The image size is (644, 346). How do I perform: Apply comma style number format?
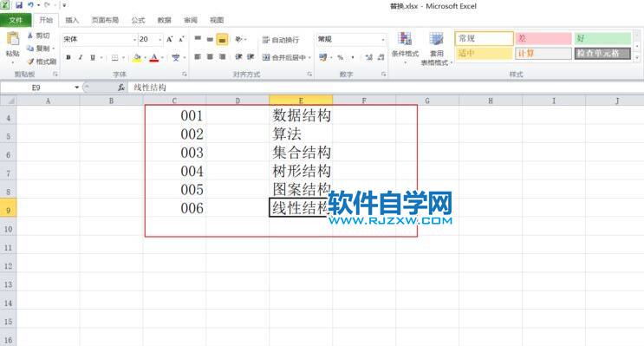[353, 57]
